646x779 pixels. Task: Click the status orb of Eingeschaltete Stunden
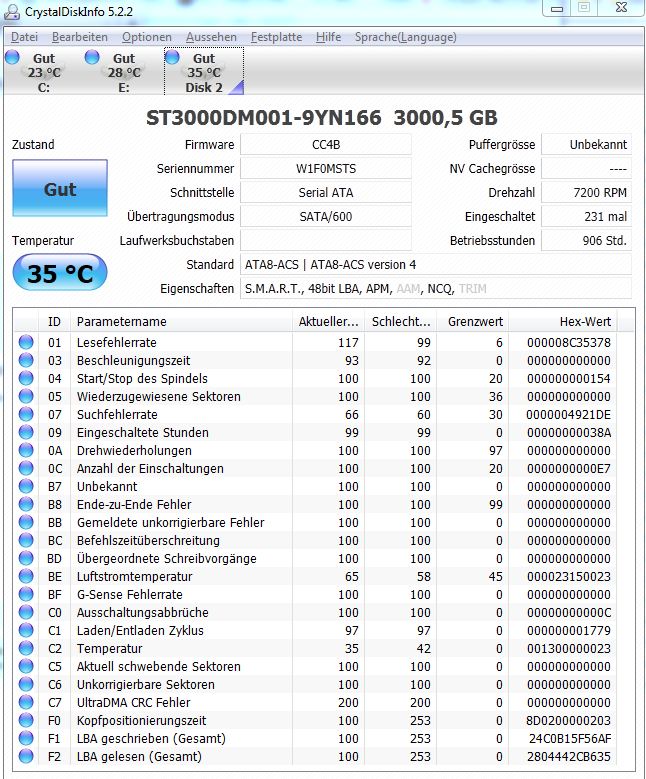pyautogui.click(x=26, y=432)
